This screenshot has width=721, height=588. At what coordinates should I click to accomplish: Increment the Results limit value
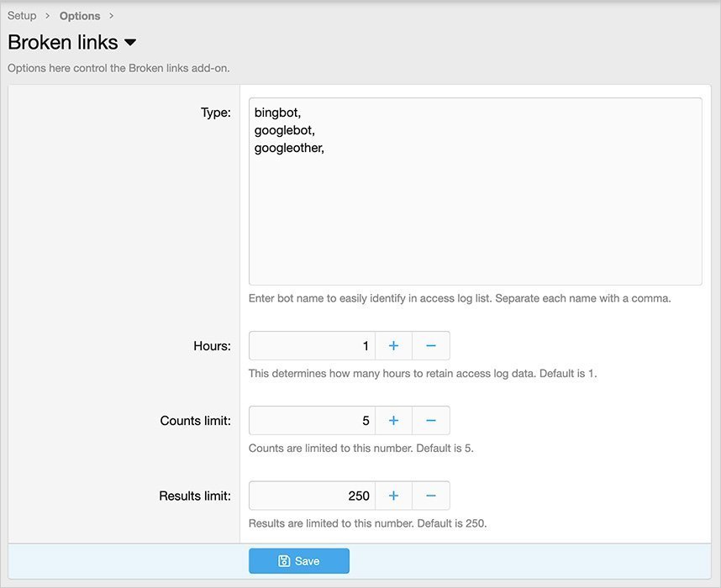(x=393, y=496)
